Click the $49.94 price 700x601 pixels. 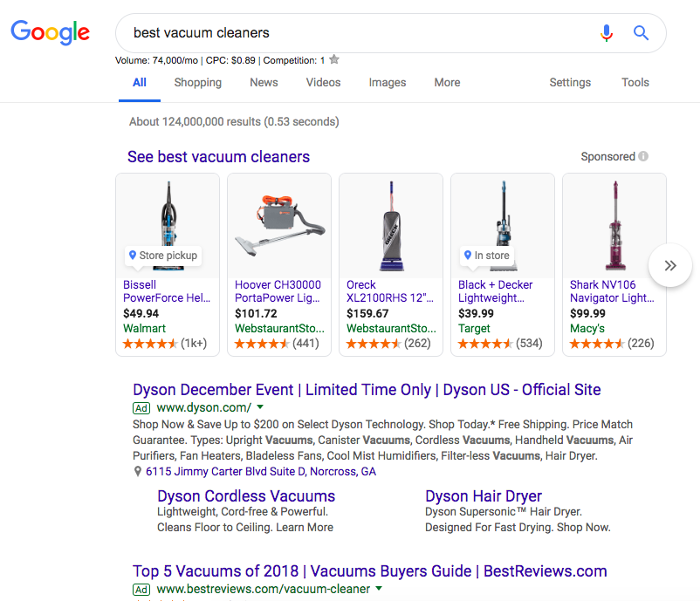click(x=141, y=314)
